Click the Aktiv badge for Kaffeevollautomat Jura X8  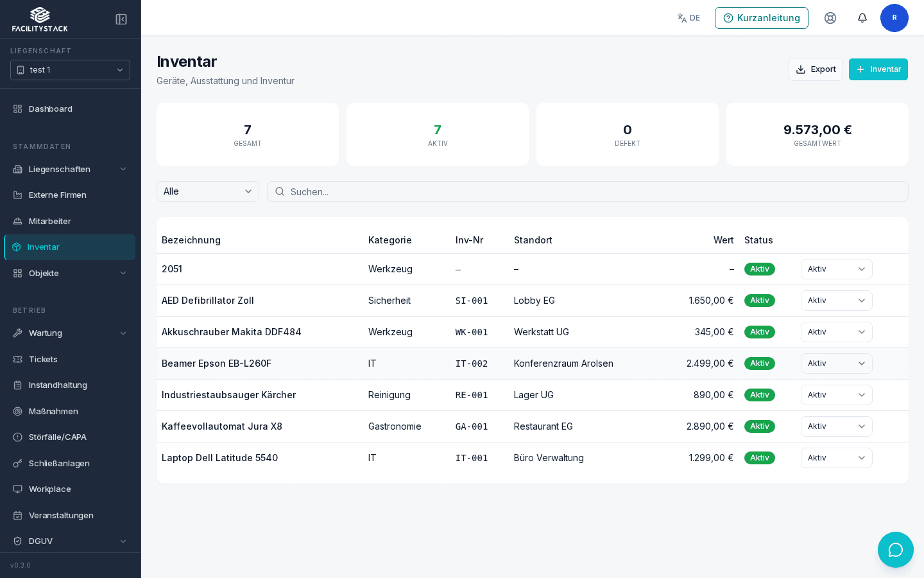tap(760, 426)
